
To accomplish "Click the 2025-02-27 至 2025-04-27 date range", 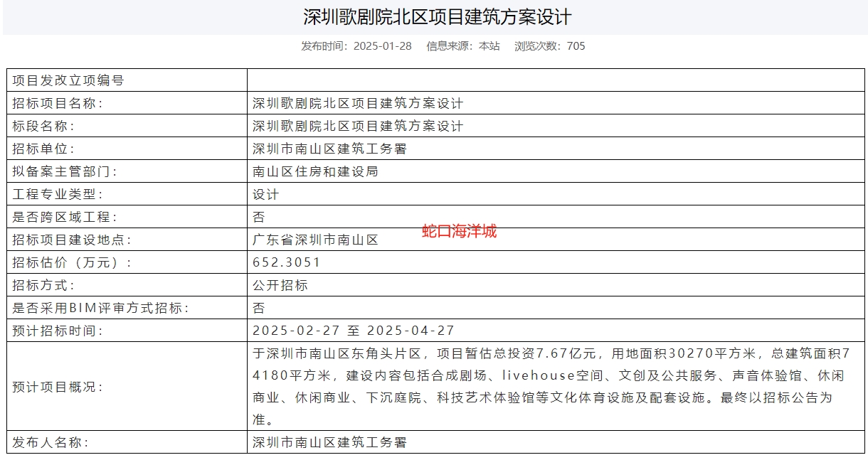I will tap(354, 331).
